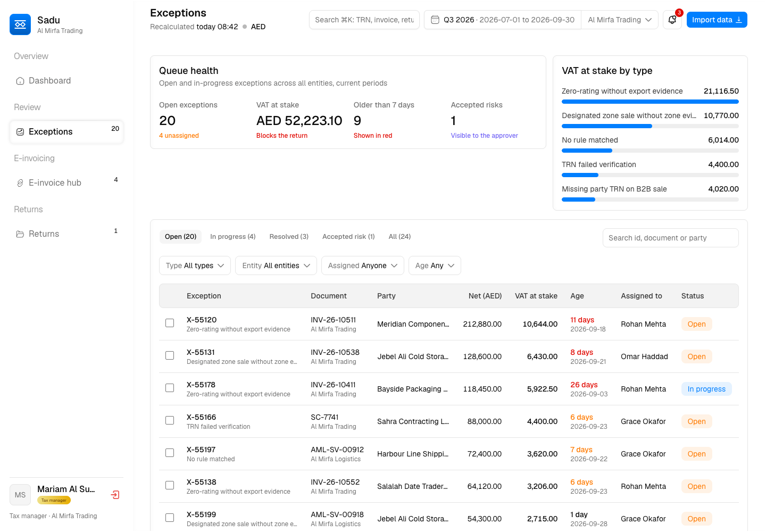The height and width of the screenshot is (532, 766).
Task: Click the Import data button
Action: 717,20
